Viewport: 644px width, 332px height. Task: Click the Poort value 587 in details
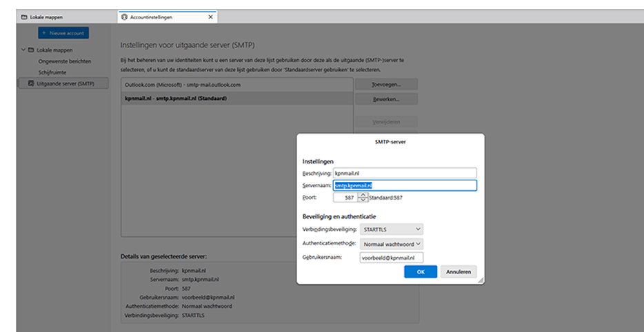point(186,289)
